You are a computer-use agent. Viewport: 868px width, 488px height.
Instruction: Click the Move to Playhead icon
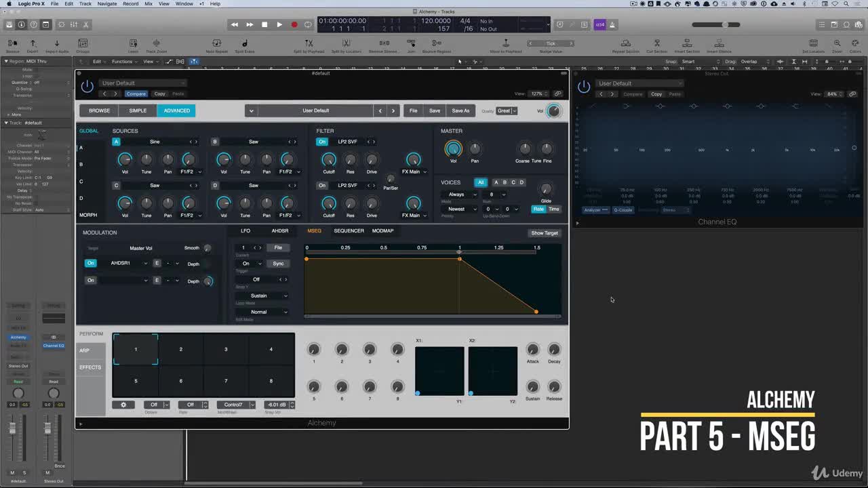coord(506,45)
